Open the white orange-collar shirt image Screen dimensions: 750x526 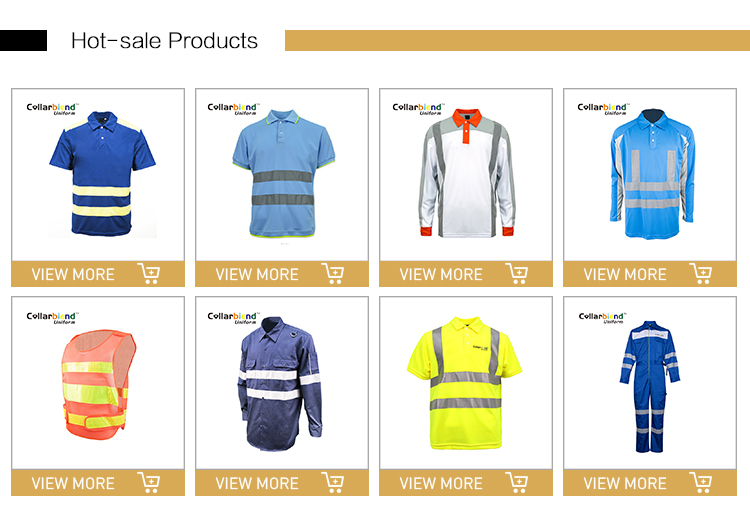click(x=467, y=173)
